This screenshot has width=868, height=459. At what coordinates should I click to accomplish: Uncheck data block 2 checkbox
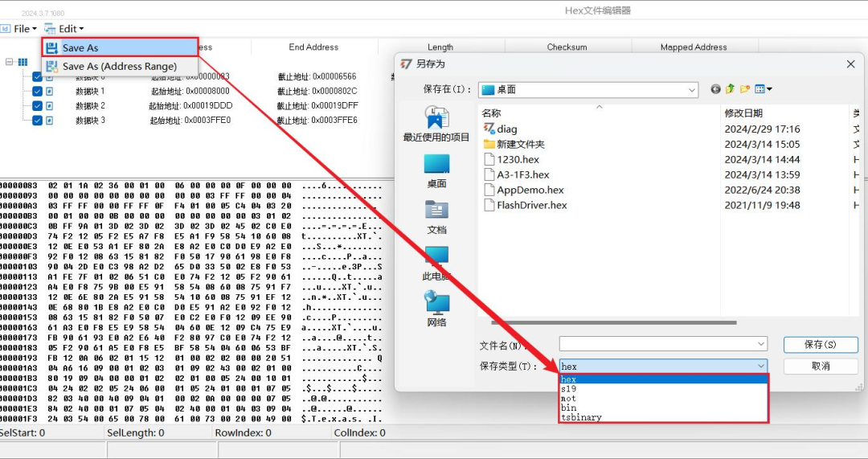(x=37, y=106)
